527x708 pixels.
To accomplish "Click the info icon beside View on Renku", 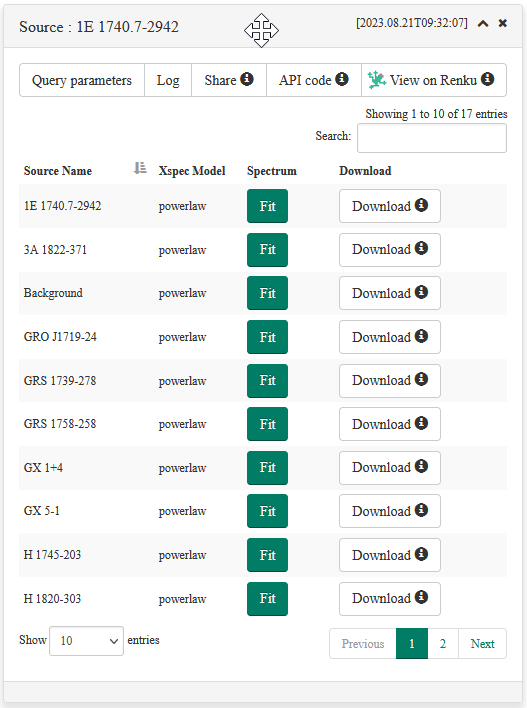I will click(x=487, y=79).
